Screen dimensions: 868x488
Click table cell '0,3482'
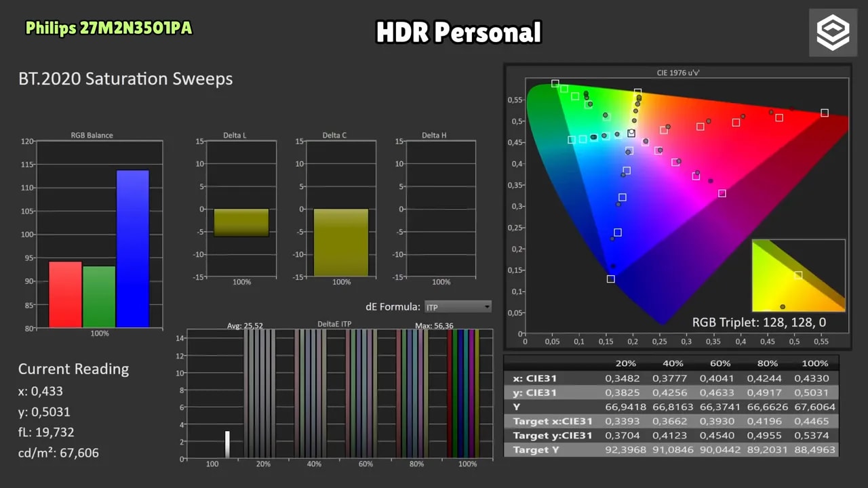point(622,378)
